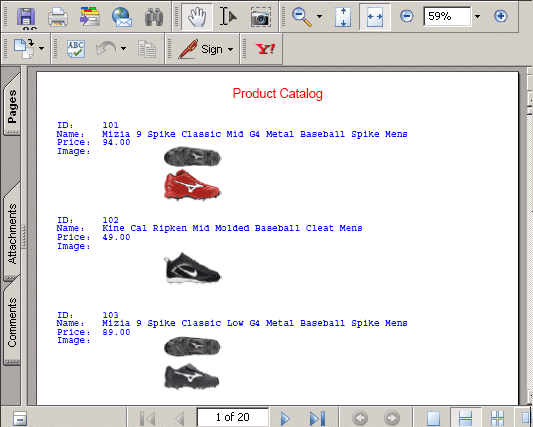Click the Yahoo Y! toolbar icon

coord(265,49)
